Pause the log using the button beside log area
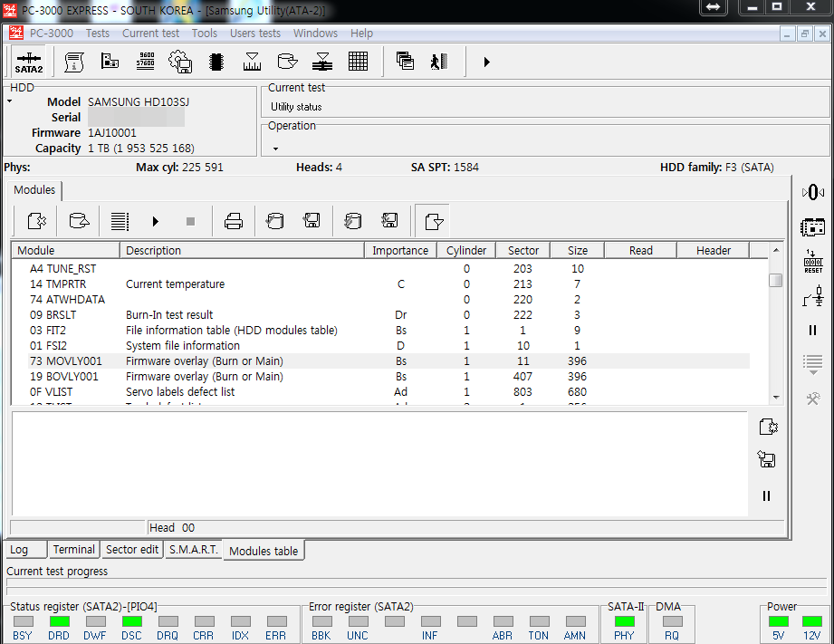Image resolution: width=834 pixels, height=644 pixels. pyautogui.click(x=766, y=496)
